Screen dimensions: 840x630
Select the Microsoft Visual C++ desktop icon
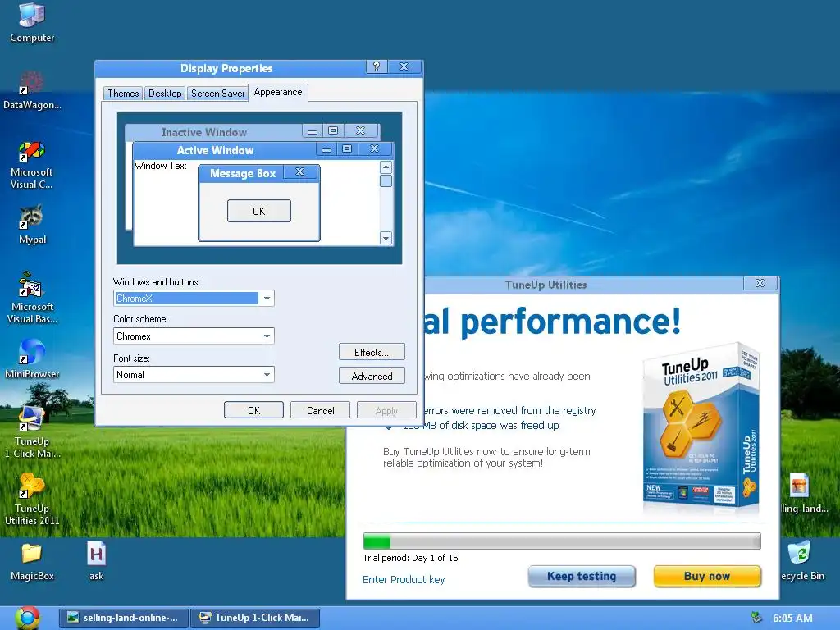[32, 164]
